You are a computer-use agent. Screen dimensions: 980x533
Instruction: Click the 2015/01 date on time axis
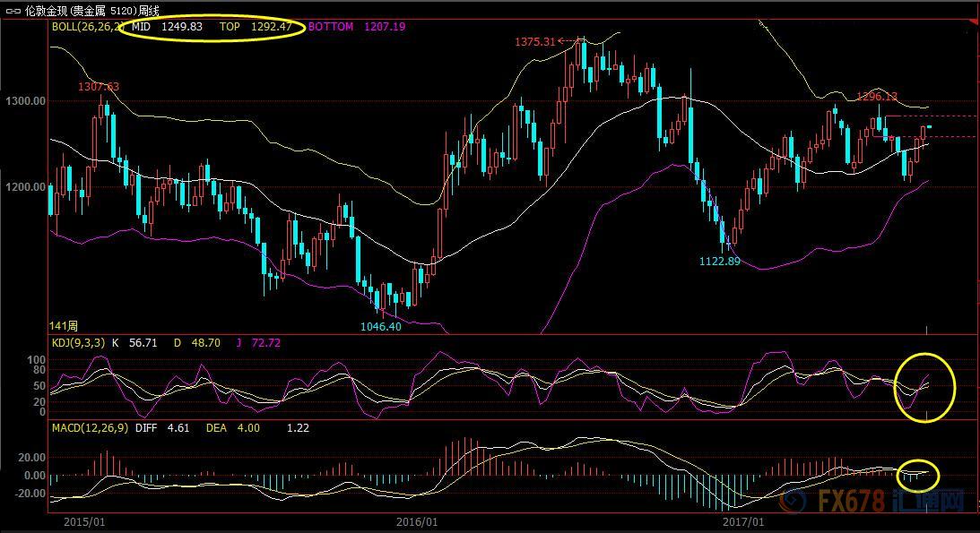(x=86, y=520)
